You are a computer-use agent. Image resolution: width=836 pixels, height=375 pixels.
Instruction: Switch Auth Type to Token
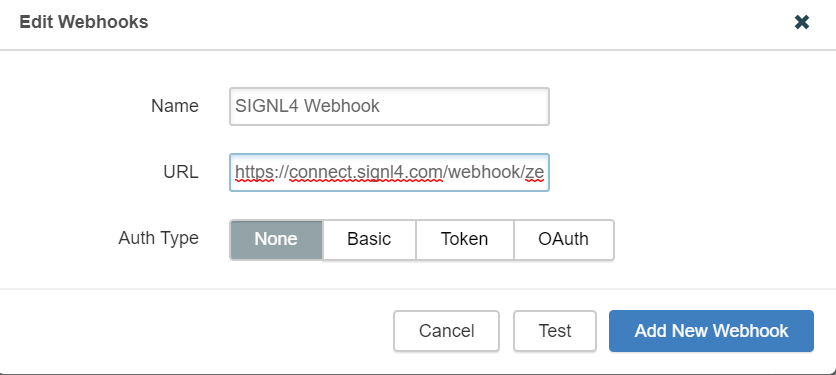click(x=464, y=239)
